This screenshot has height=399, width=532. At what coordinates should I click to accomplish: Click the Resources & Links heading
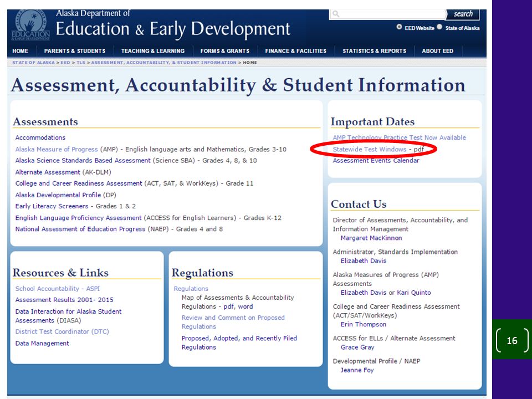[x=61, y=273]
